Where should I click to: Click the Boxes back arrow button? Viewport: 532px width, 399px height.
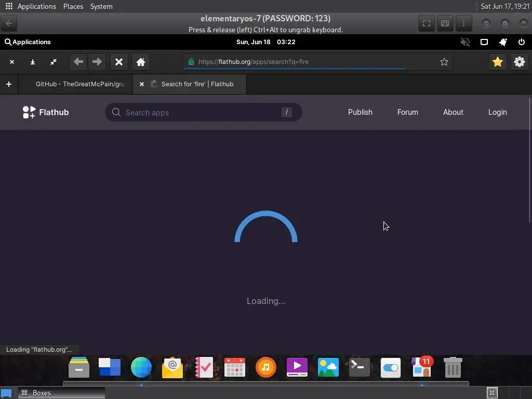click(x=9, y=23)
